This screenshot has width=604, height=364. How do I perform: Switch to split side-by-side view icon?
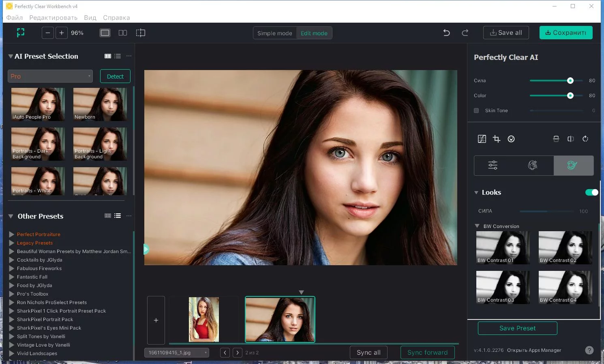tap(122, 33)
